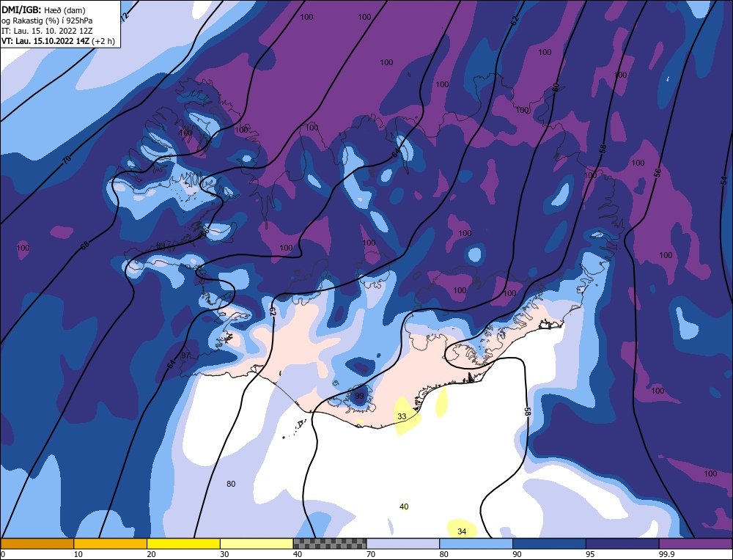The height and width of the screenshot is (560, 733).
Task: Click the 'IT: Lau. 15. 10. 2022 12Z' line
Action: coord(47,31)
